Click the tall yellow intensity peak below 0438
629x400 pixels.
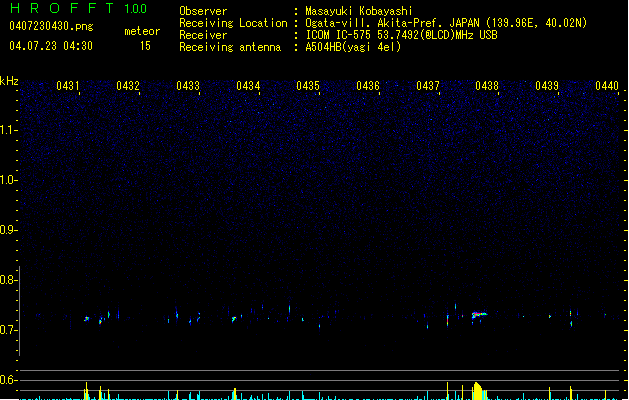478,391
